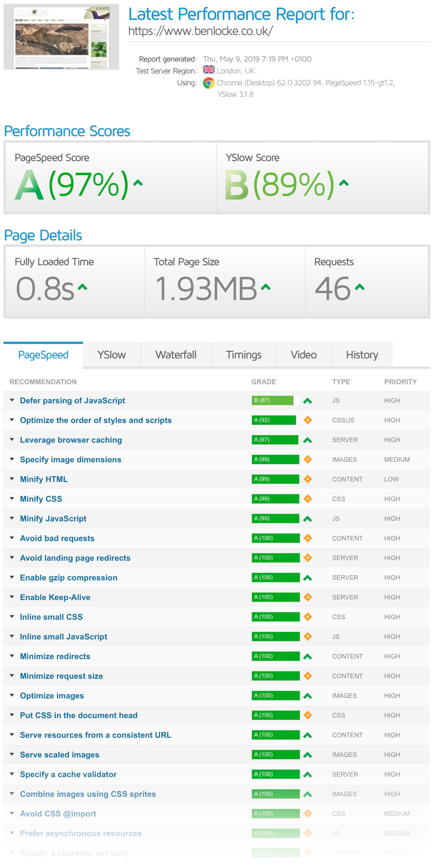The image size is (432, 868).
Task: Expand Enable gzip compression disclosure arrow
Action: pyautogui.click(x=12, y=577)
